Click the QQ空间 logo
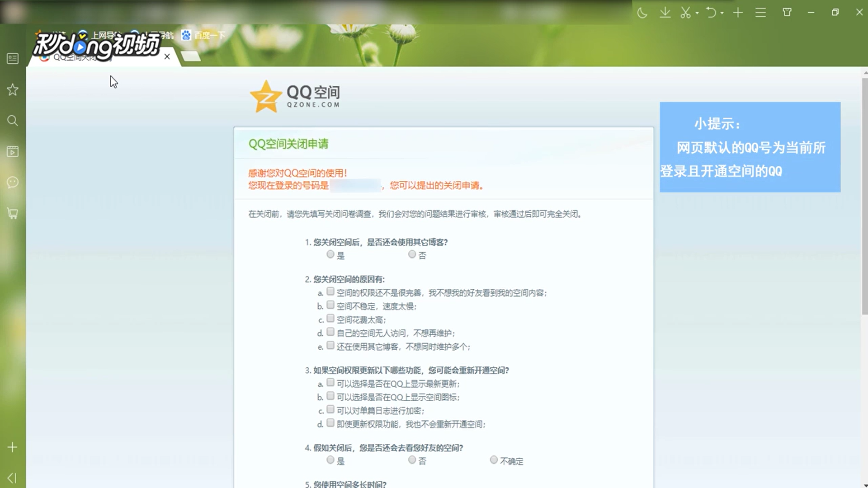The width and height of the screenshot is (868, 488). [x=295, y=96]
